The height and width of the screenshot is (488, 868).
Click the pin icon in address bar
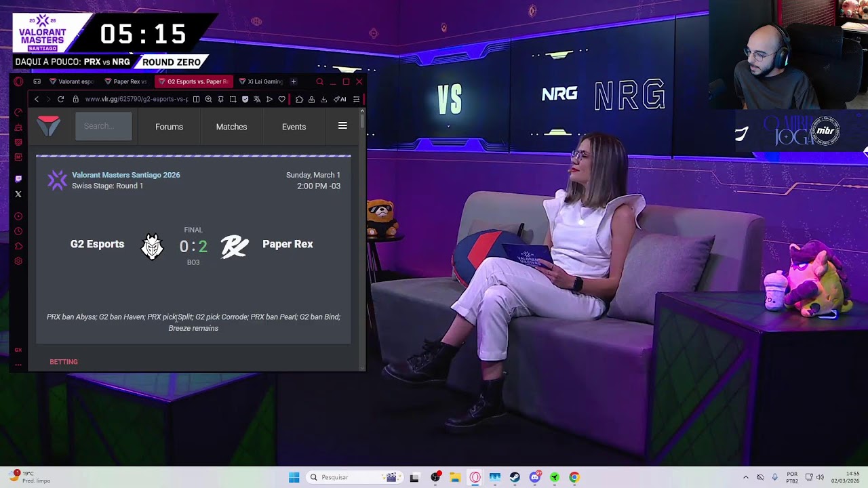[x=220, y=99]
